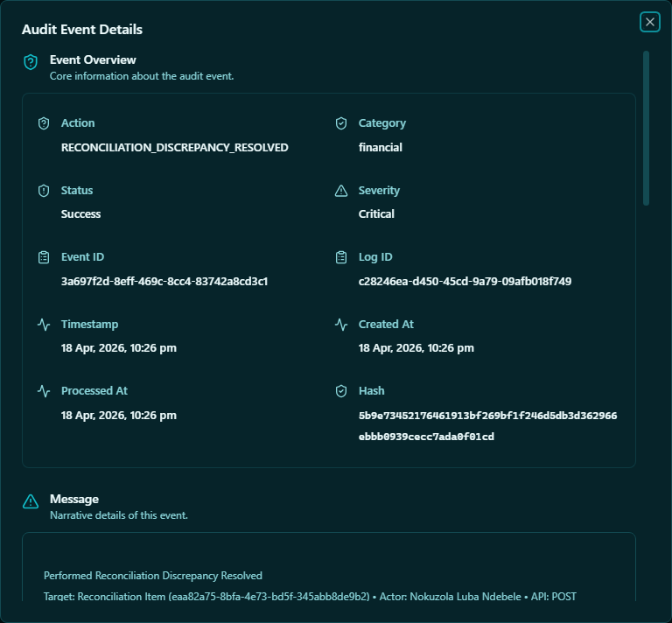This screenshot has height=623, width=672.
Task: Click the activity pulse icon beside Timestamp
Action: click(x=44, y=325)
